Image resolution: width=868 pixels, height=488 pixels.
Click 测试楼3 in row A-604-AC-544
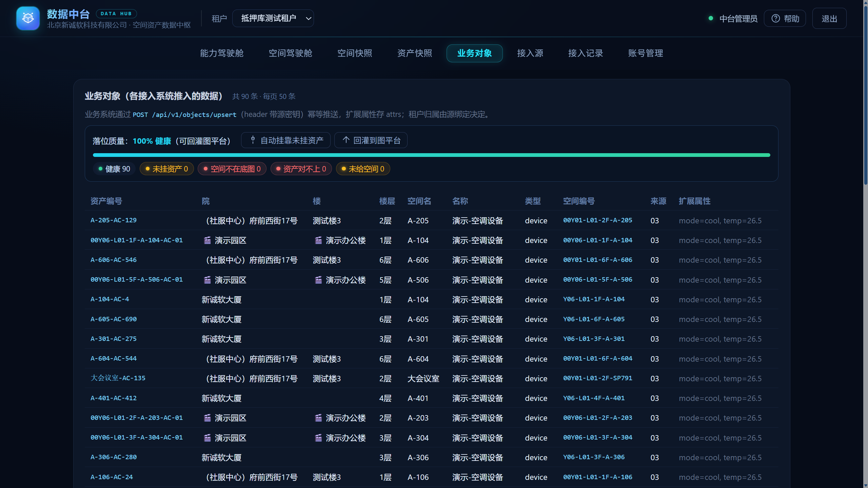click(x=327, y=359)
